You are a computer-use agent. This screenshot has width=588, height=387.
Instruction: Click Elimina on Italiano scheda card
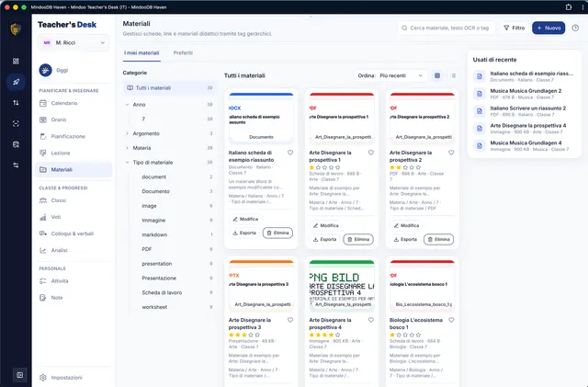(277, 233)
